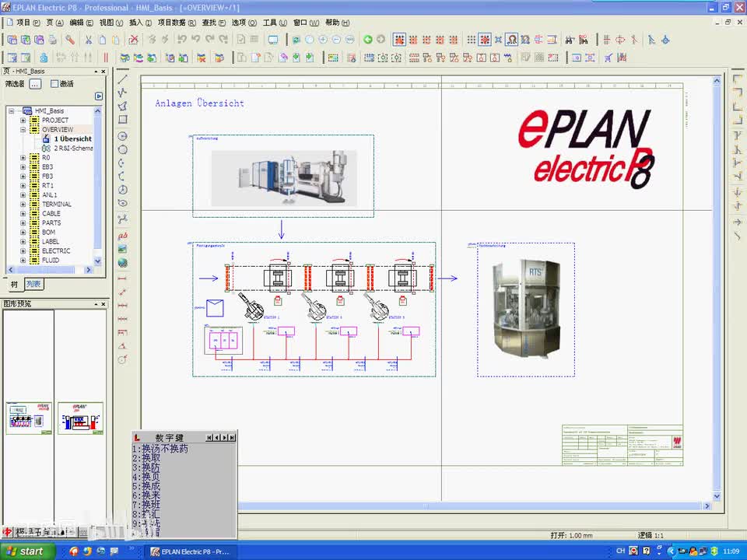Open the 帮助(H) menu
The height and width of the screenshot is (560, 747).
[337, 23]
